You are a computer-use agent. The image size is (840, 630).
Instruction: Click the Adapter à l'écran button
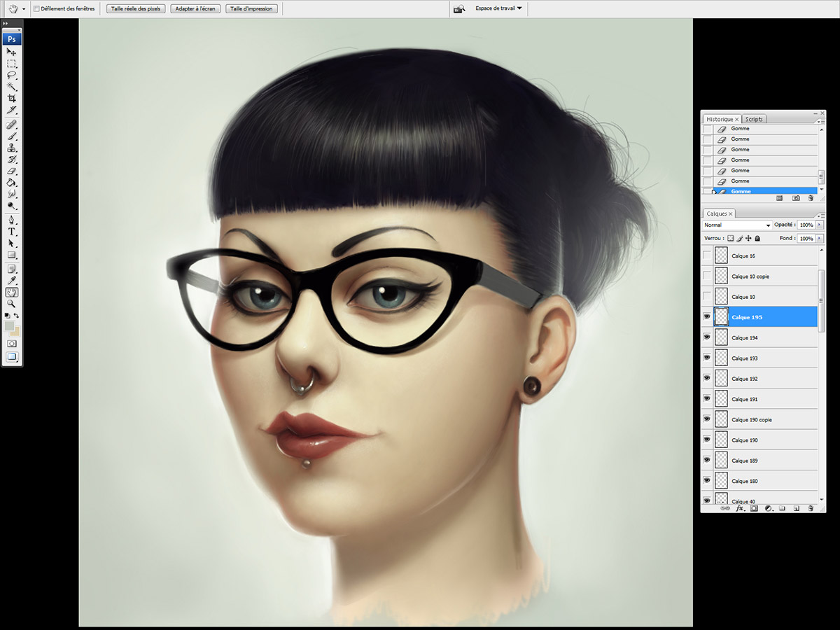pos(195,9)
